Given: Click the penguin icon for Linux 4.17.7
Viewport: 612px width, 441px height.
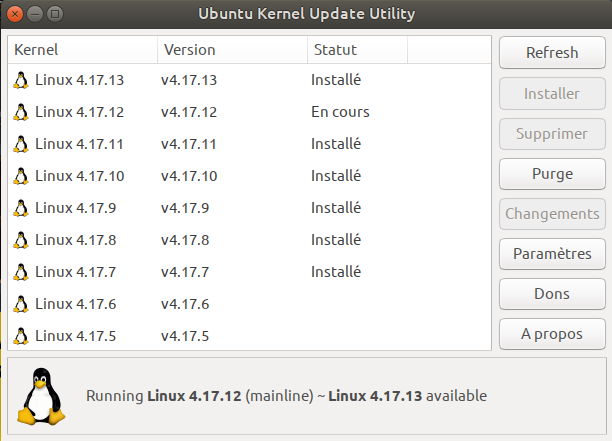Looking at the screenshot, I should click(21, 272).
